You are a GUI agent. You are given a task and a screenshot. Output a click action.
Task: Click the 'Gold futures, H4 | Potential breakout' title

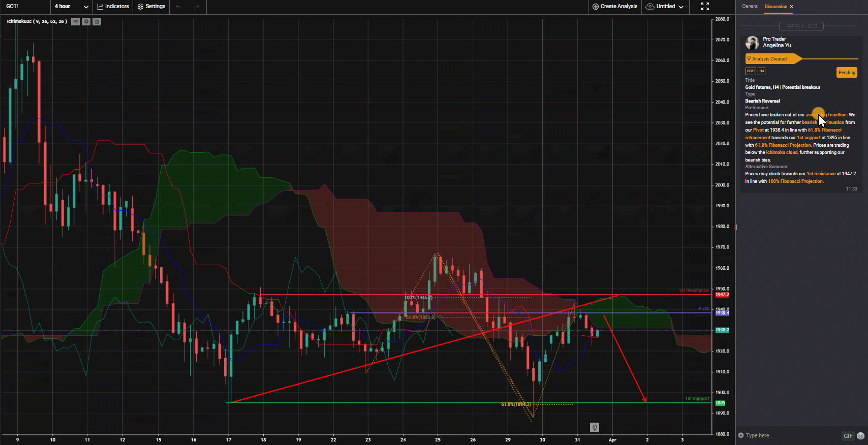pos(783,87)
